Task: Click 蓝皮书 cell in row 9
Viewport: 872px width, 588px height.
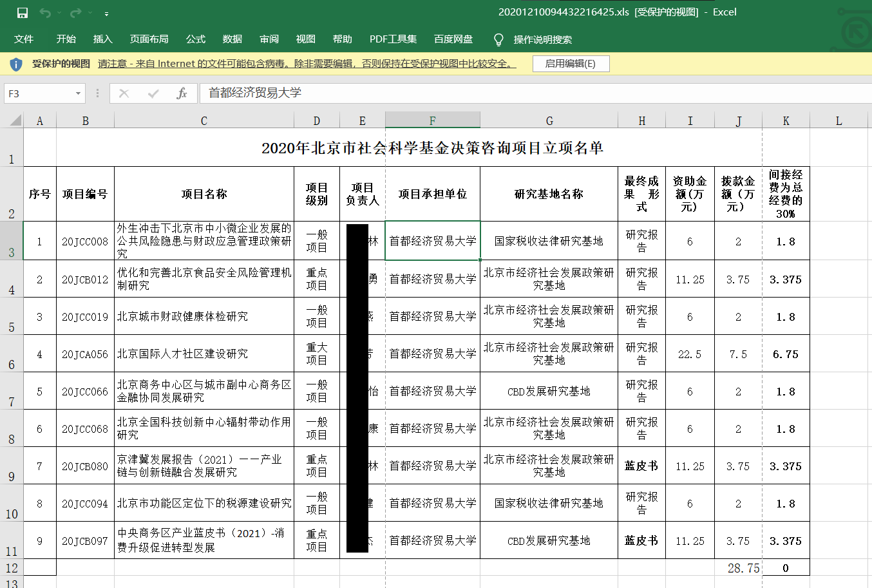Action: tap(641, 466)
